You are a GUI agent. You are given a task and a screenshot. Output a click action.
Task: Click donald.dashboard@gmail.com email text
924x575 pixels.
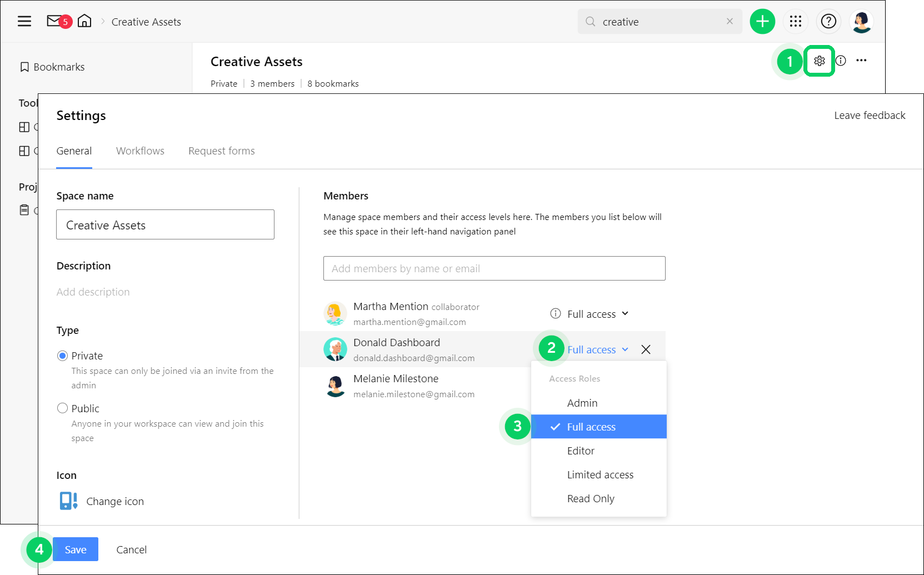click(414, 358)
